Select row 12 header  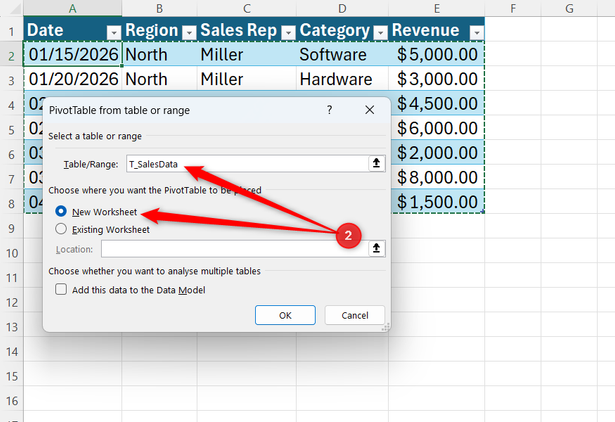pos(11,302)
